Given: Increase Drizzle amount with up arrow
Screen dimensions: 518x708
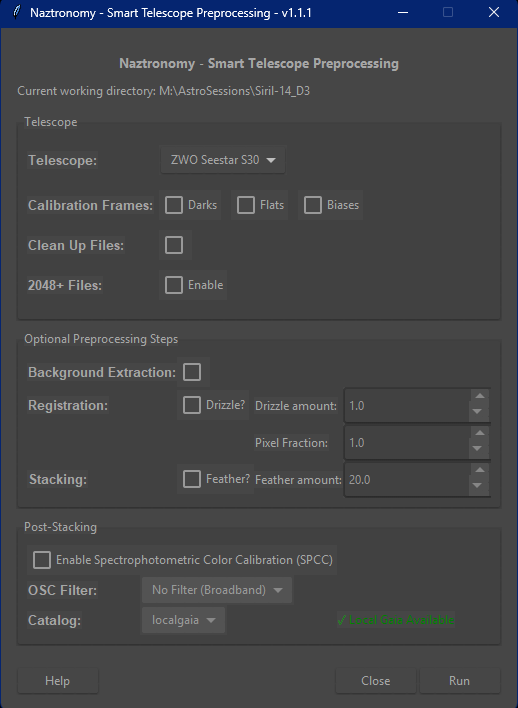Looking at the screenshot, I should (x=480, y=396).
